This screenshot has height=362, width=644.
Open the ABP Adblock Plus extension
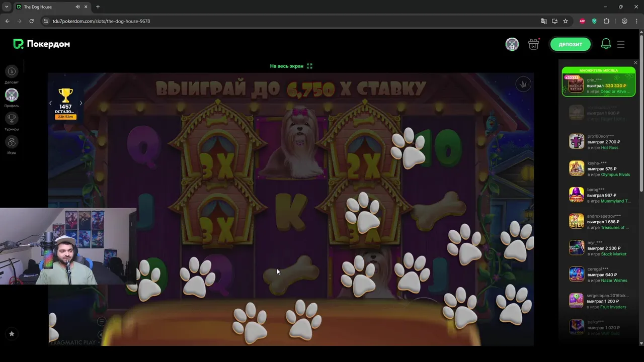(582, 21)
